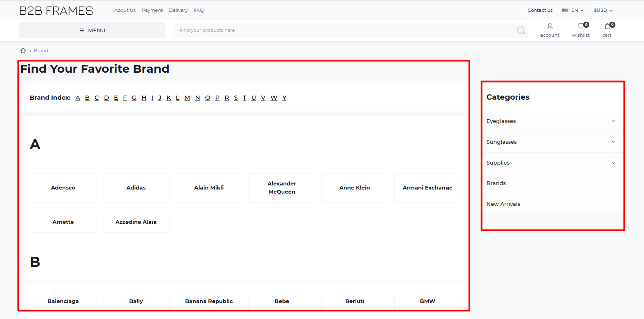Jump to letter K in Brand Index
The height and width of the screenshot is (319, 644).
[168, 98]
